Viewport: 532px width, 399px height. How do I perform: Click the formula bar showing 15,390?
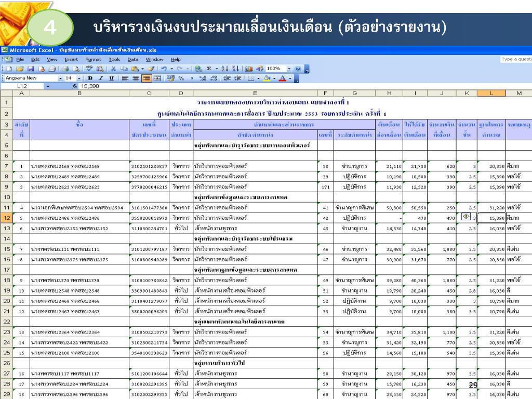coord(305,86)
